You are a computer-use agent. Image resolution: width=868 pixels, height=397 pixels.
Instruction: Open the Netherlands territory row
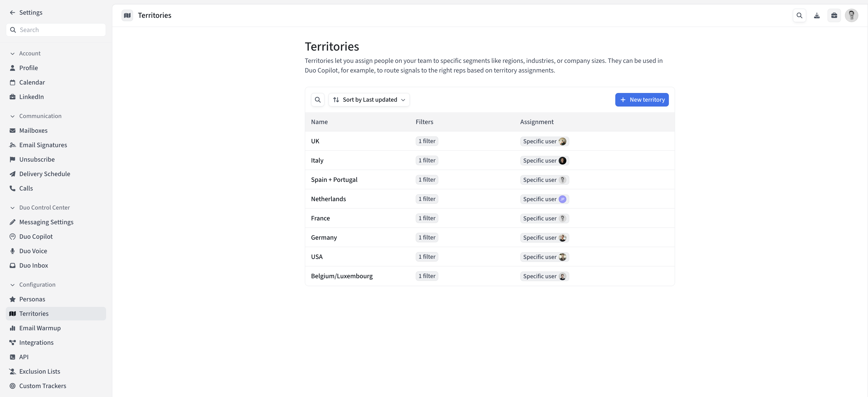coord(328,199)
